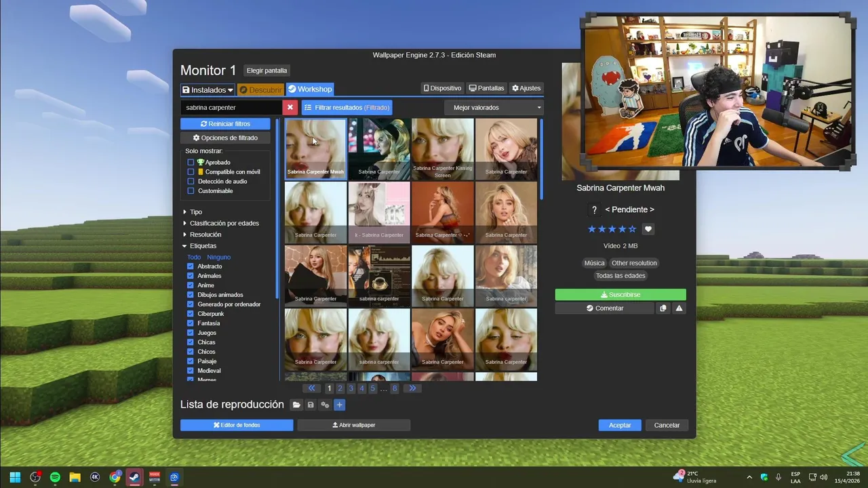Viewport: 868px width, 488px height.
Task: Open the Pantallas tab
Action: tap(486, 88)
